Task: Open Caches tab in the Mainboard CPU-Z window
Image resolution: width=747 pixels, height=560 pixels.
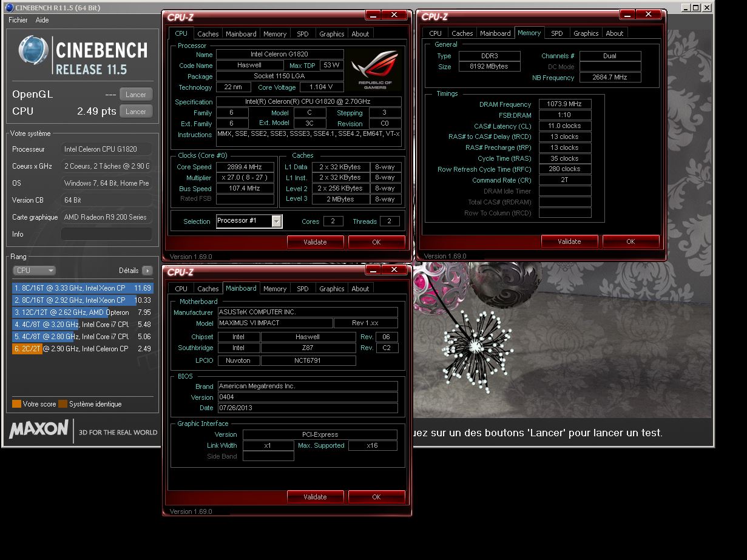Action: click(x=208, y=289)
